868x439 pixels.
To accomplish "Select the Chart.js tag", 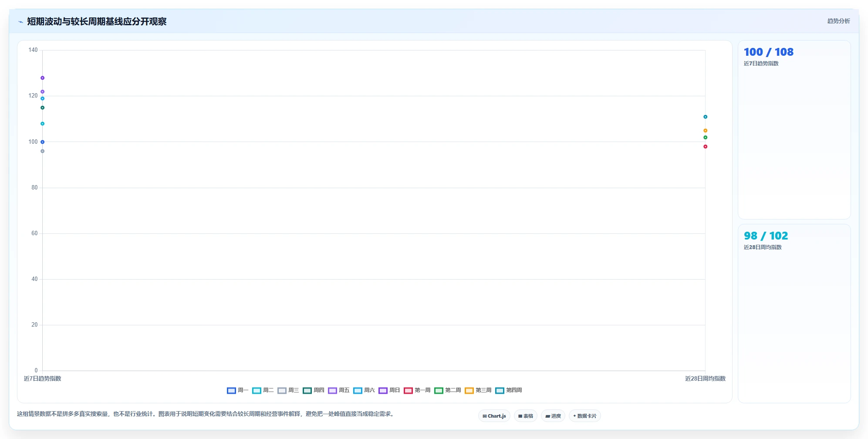I will 494,416.
